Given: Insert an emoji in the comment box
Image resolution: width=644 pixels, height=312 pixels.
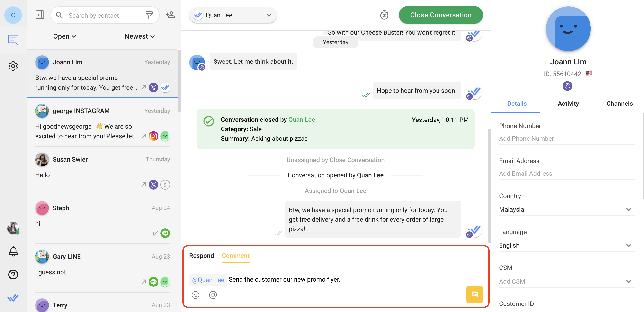Looking at the screenshot, I should (x=196, y=295).
